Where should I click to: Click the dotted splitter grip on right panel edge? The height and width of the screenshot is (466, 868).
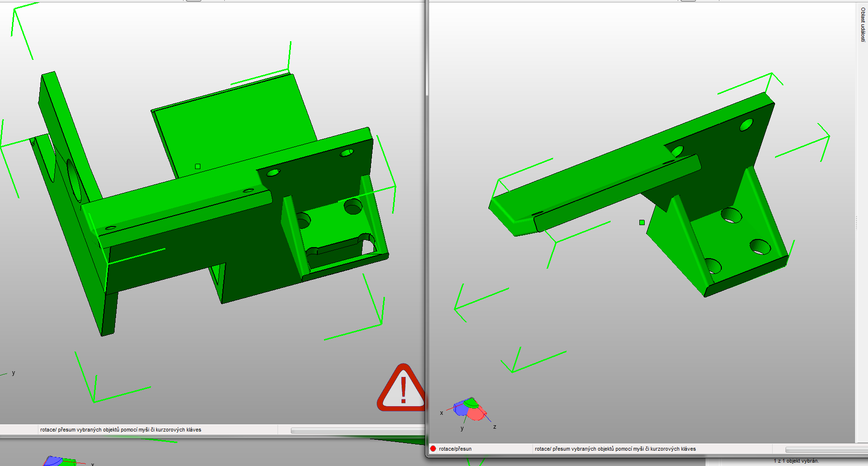[x=856, y=223]
